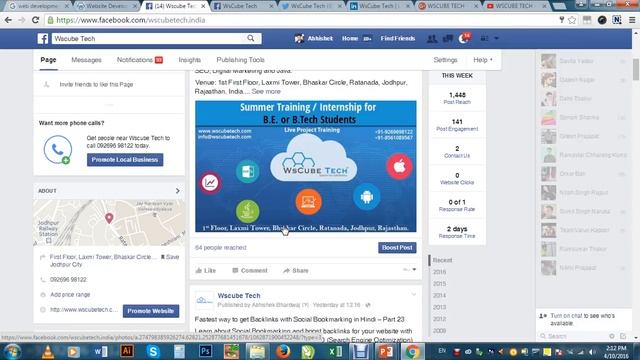This screenshot has width=640, height=360.
Task: Click the browser address bar URL
Action: tap(131, 20)
